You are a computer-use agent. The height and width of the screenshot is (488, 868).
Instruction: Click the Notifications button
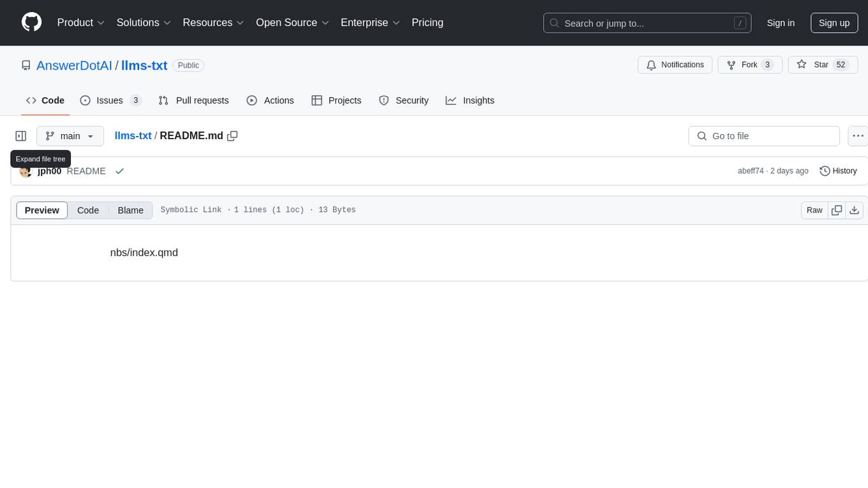tap(675, 65)
